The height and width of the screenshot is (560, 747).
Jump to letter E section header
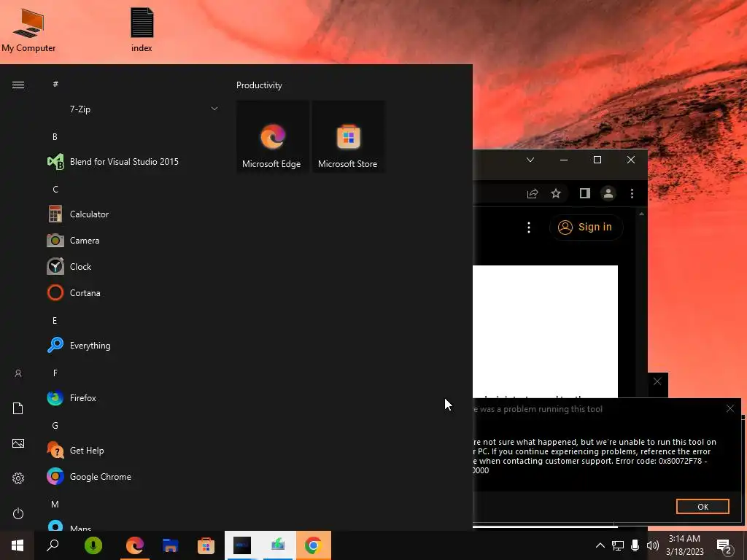click(x=55, y=321)
